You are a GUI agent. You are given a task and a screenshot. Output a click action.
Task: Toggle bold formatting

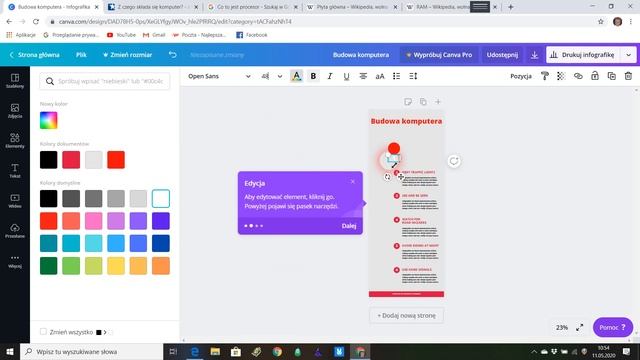tap(313, 76)
